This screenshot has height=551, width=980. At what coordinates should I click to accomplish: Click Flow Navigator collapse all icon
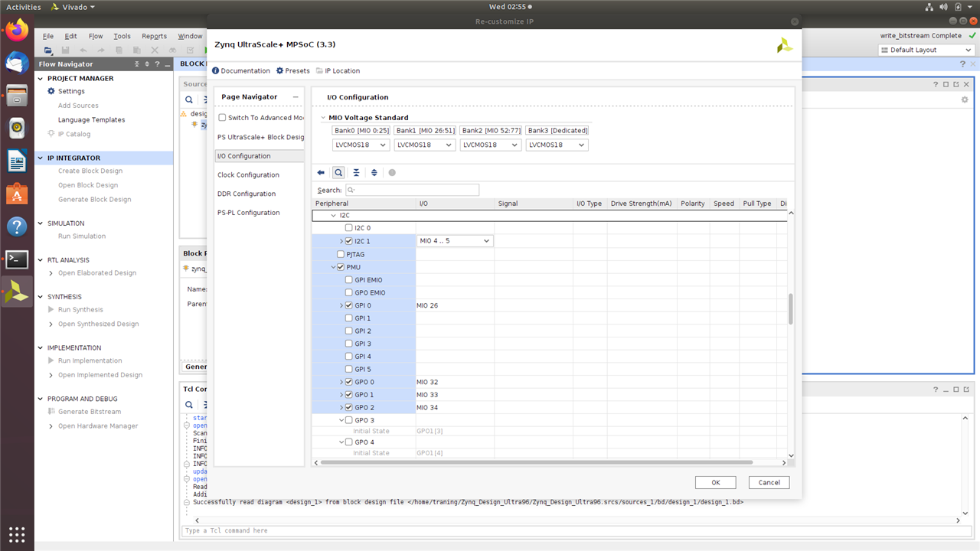pyautogui.click(x=138, y=64)
